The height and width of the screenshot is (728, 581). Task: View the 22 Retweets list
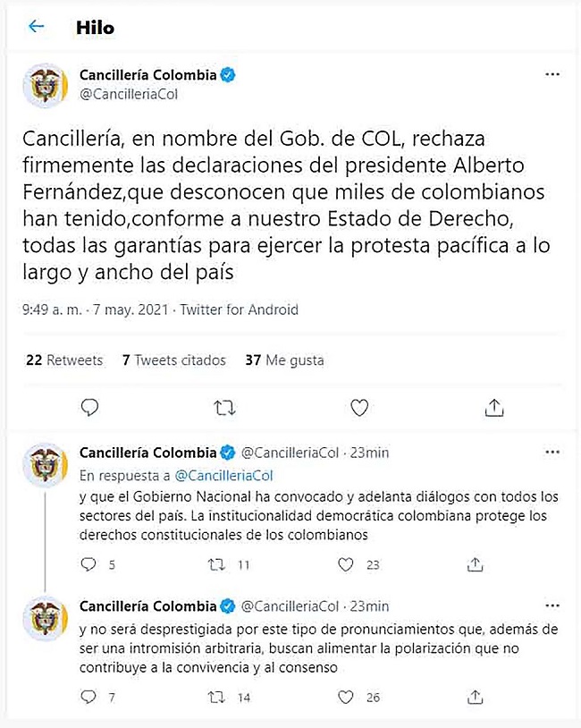coord(64,360)
